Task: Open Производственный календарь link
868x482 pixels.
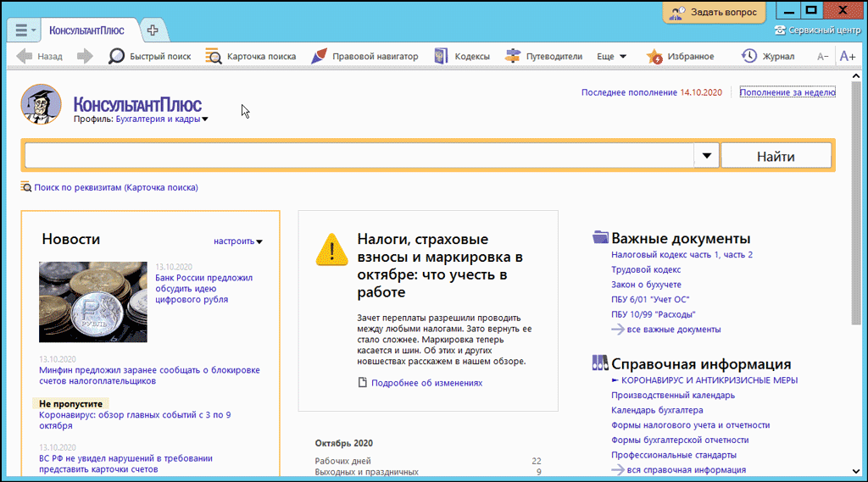Action: pos(673,395)
